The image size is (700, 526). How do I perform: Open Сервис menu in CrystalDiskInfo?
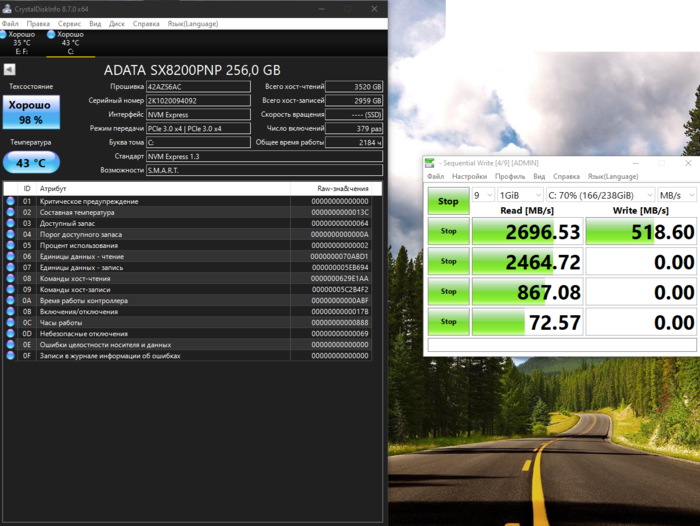pyautogui.click(x=69, y=24)
